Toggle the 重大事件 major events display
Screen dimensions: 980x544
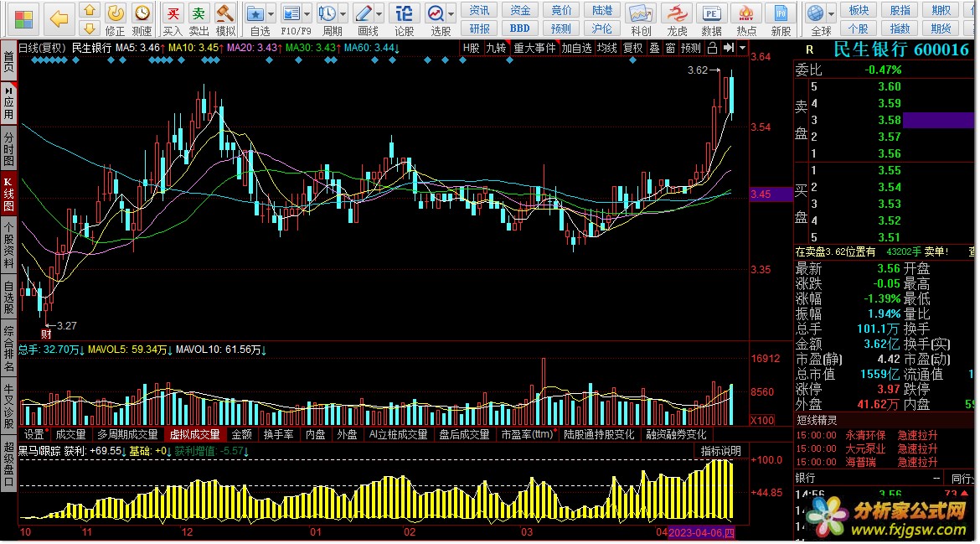point(534,48)
